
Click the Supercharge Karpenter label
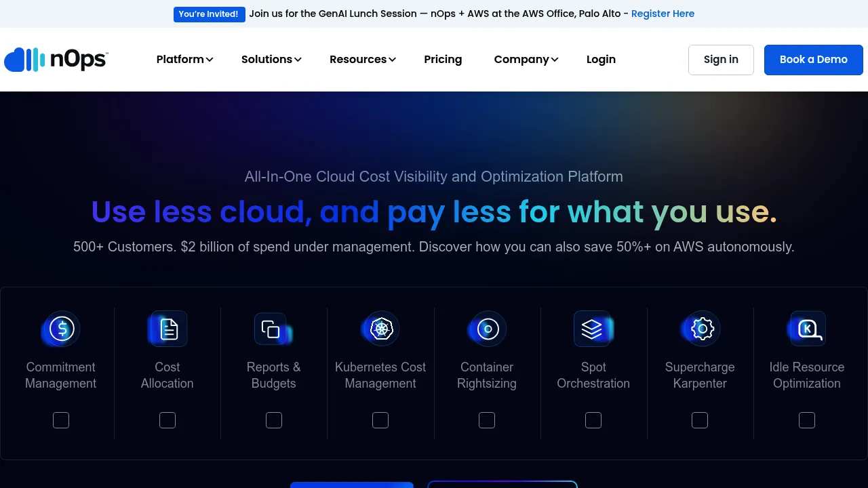700,375
